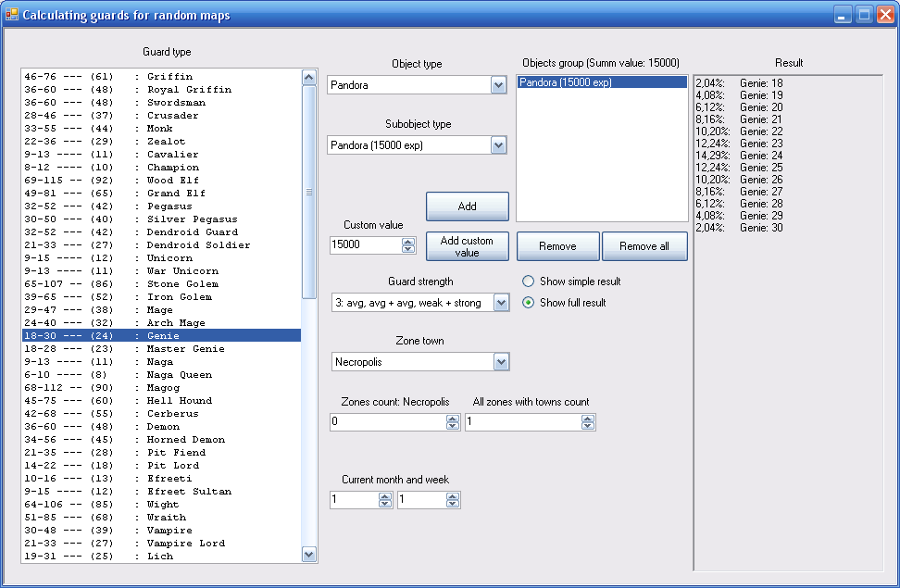The image size is (900, 588).
Task: Select the Hell Hound guard row
Action: [x=161, y=401]
